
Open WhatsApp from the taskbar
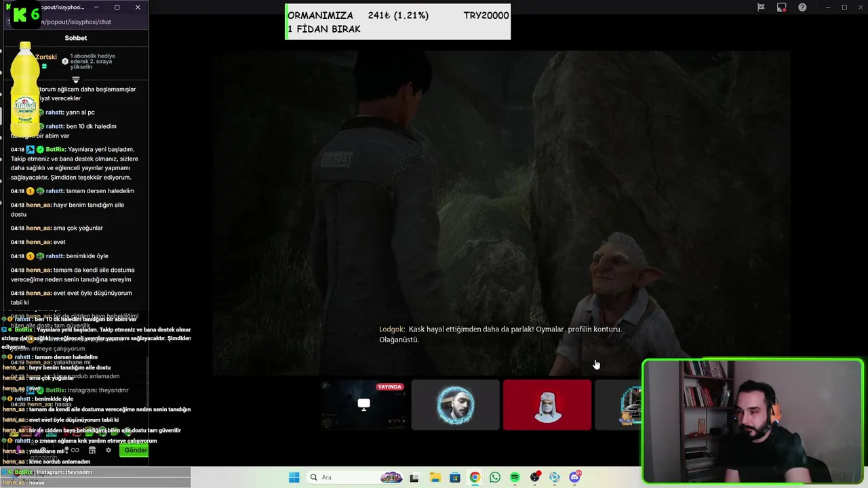pyautogui.click(x=494, y=477)
